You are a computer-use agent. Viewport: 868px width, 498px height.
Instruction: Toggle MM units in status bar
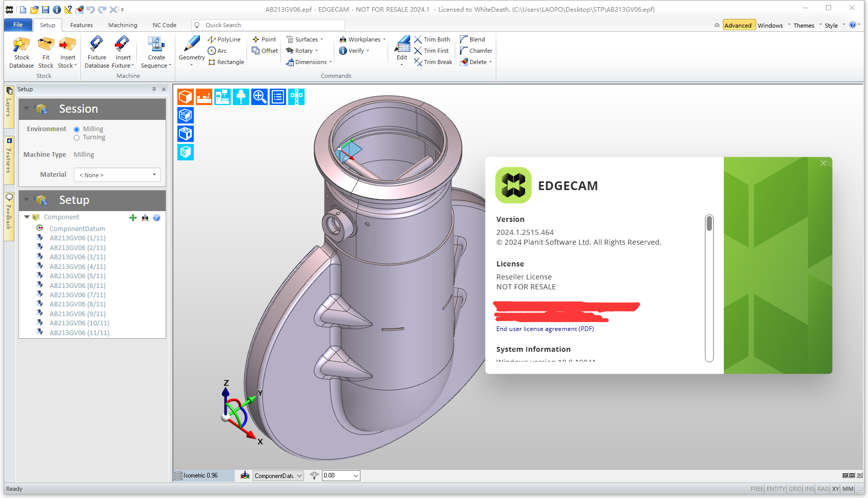click(x=849, y=489)
